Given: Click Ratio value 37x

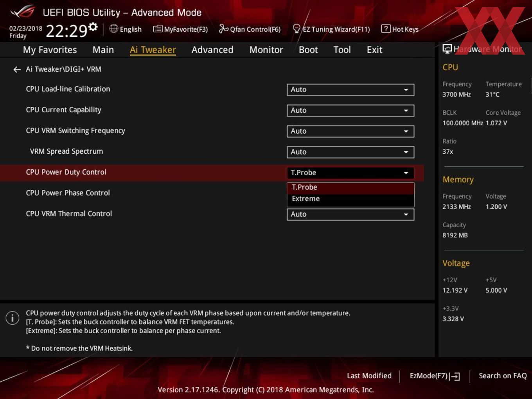Looking at the screenshot, I should coord(448,151).
